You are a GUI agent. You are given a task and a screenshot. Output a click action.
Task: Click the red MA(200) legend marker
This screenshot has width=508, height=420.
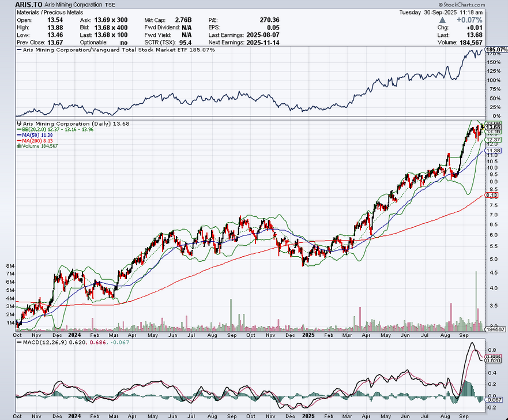(20, 140)
